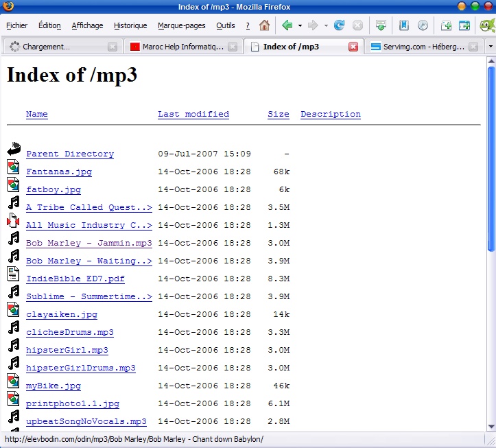The height and width of the screenshot is (448, 496).
Task: Open the IndieBible ED7.pdf link
Action: [75, 279]
